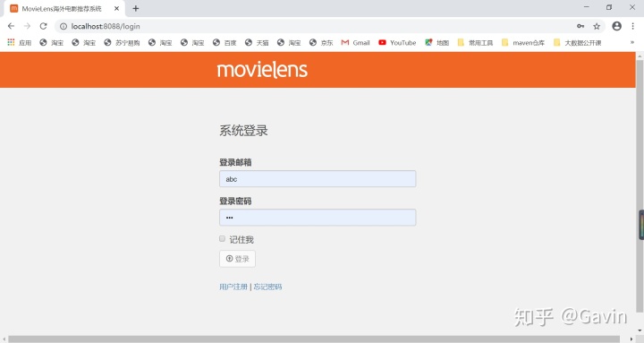Restore down the Chrome window
The width and height of the screenshot is (644, 343).
pos(609,7)
